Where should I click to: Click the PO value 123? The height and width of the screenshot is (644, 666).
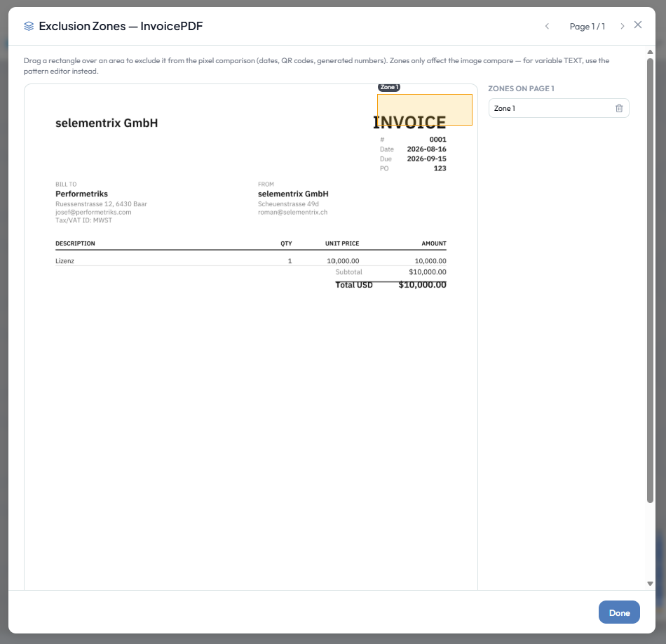[440, 168]
